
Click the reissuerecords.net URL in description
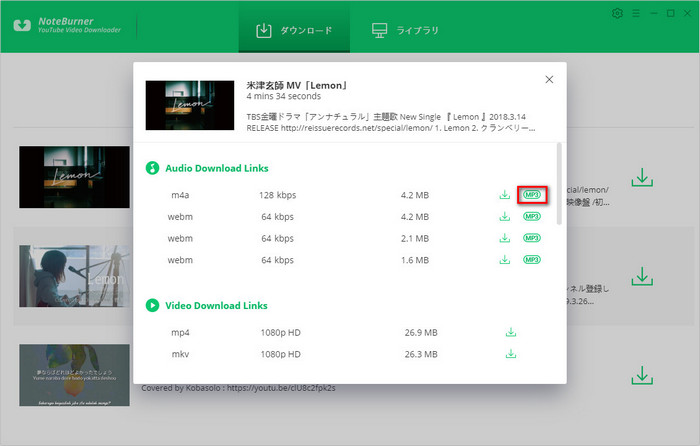coord(357,128)
